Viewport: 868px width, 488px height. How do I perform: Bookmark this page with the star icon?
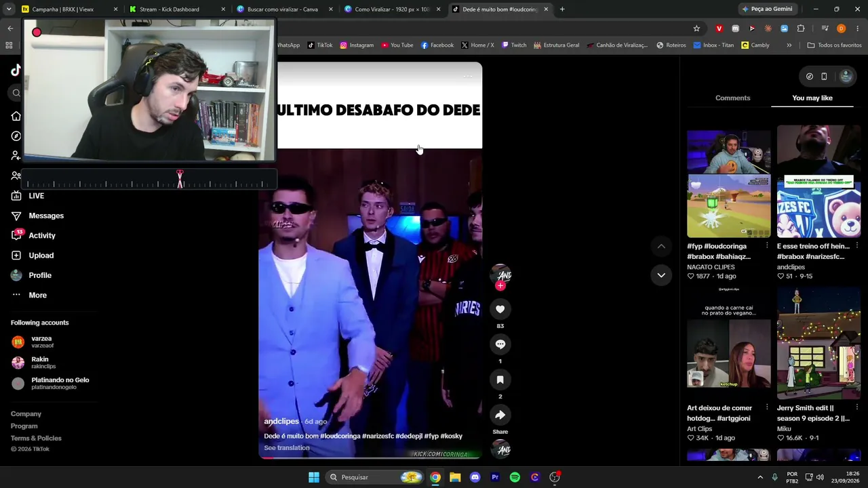(x=696, y=28)
